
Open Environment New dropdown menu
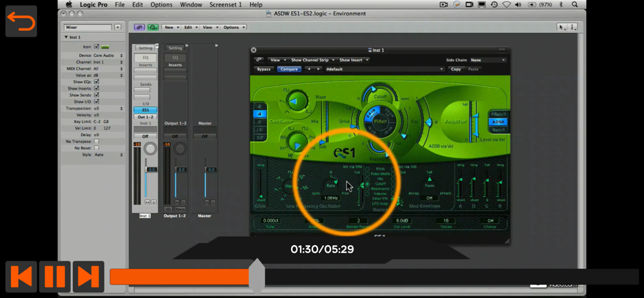pos(171,27)
